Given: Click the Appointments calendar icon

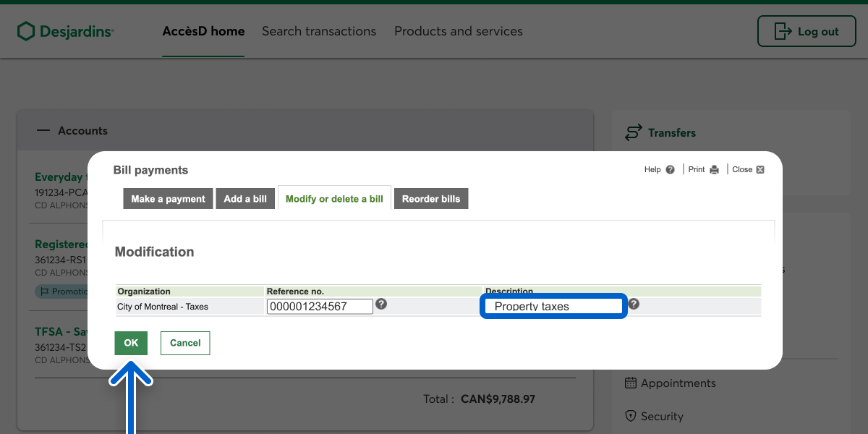Looking at the screenshot, I should (x=631, y=383).
